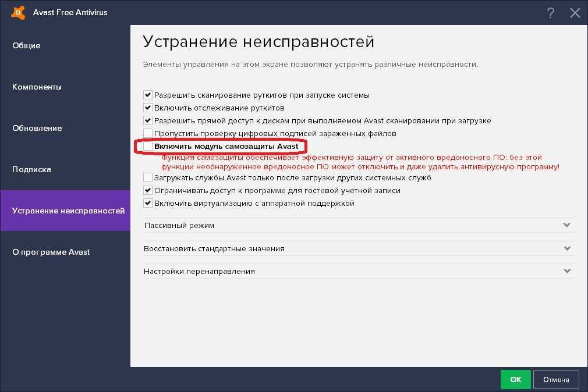Expand the Пассивный режим section arrow
Image resolution: width=588 pixels, height=392 pixels.
click(566, 225)
